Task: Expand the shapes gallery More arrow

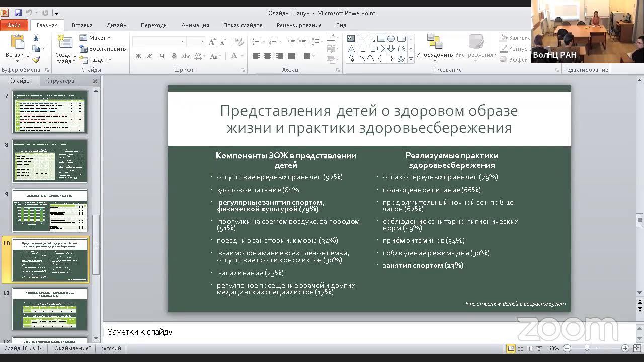Action: 411,59
